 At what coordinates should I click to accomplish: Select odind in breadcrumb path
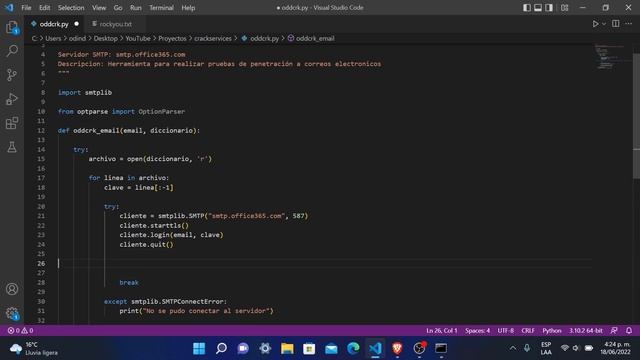tap(77, 38)
